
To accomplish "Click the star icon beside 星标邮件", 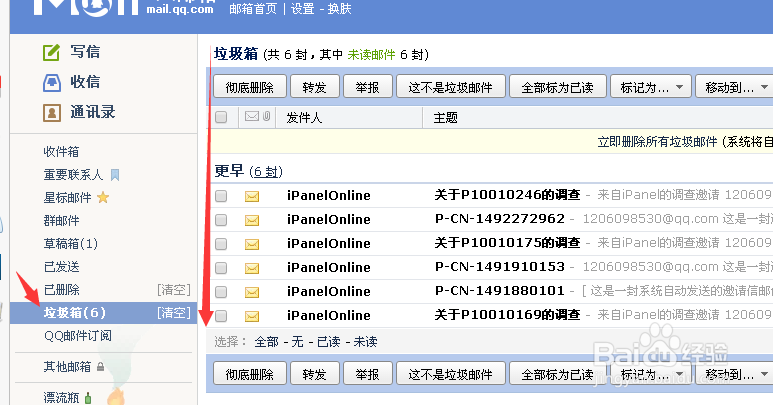I will click(x=103, y=198).
